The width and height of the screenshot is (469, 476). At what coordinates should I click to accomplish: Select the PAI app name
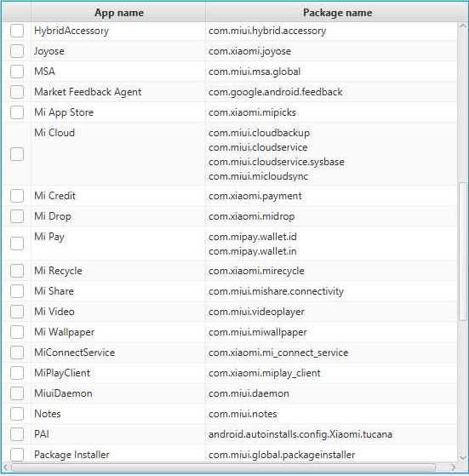point(42,434)
